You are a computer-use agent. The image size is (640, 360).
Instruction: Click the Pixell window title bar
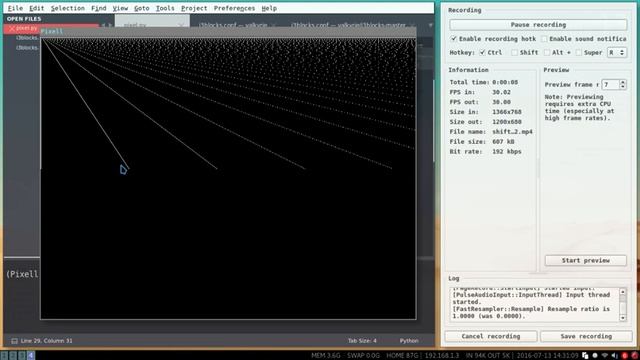pos(229,31)
